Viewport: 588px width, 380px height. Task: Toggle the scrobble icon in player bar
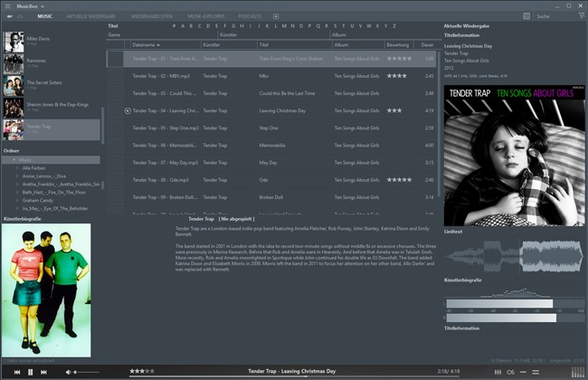[x=510, y=372]
